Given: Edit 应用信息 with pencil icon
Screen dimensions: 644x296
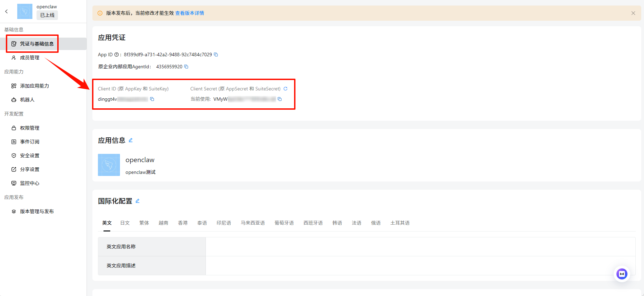Looking at the screenshot, I should pyautogui.click(x=131, y=140).
